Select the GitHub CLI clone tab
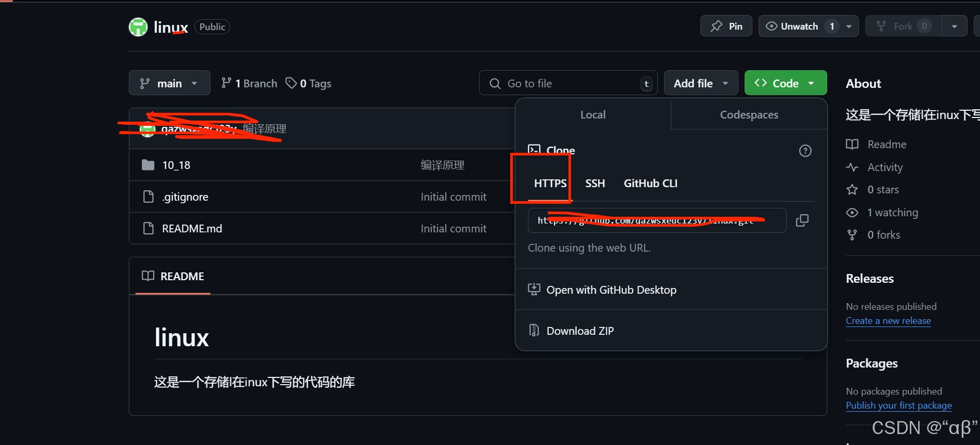This screenshot has height=445, width=980. tap(651, 183)
